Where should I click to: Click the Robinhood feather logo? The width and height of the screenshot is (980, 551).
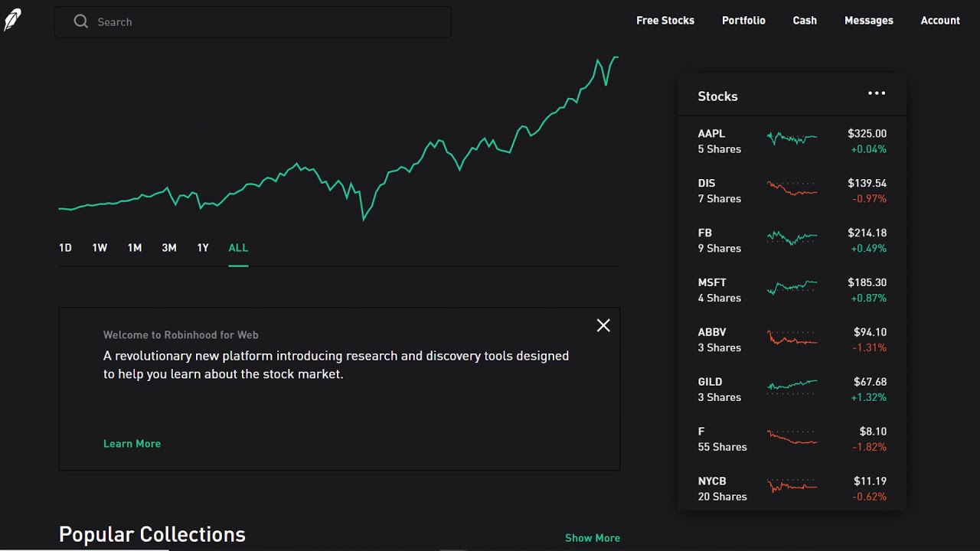coord(12,21)
